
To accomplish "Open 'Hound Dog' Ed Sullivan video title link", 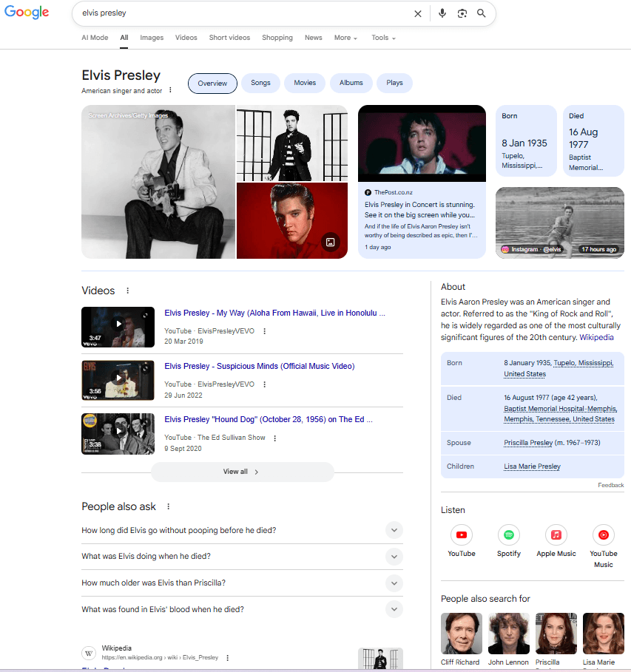I will pyautogui.click(x=269, y=419).
